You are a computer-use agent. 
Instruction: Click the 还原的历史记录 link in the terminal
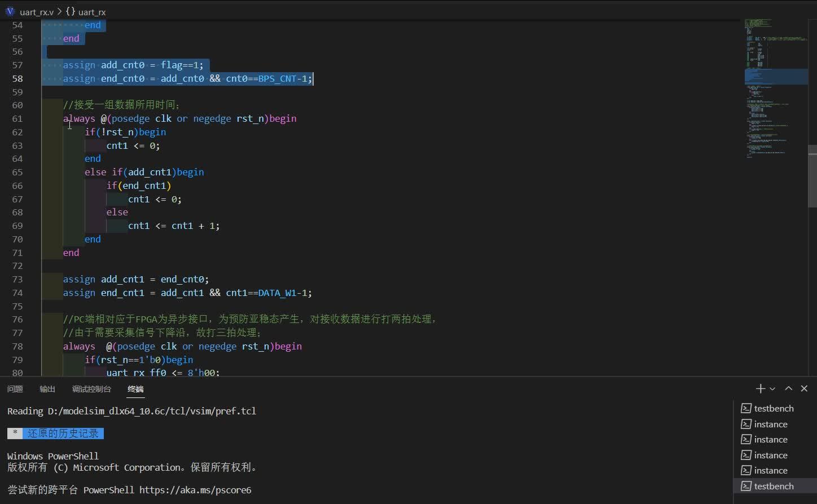click(64, 433)
